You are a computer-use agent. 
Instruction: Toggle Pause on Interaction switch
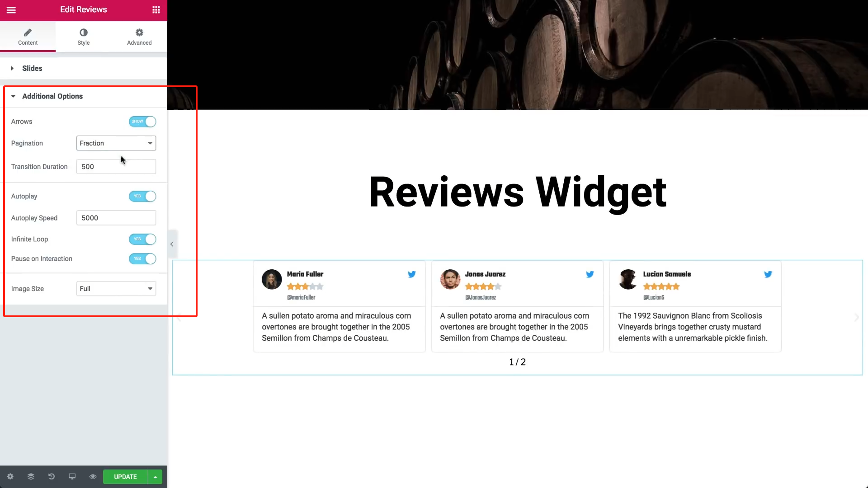pyautogui.click(x=142, y=259)
